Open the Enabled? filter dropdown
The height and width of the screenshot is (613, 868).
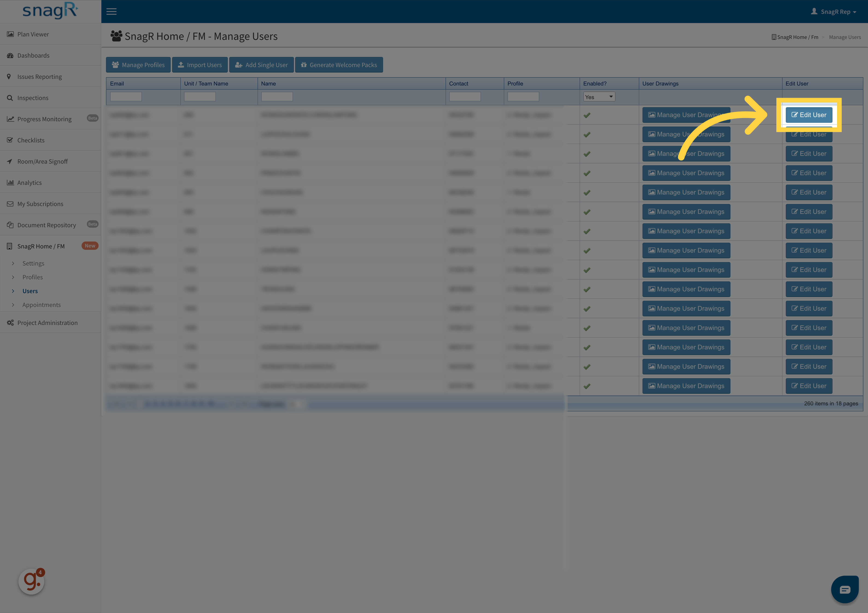tap(599, 97)
